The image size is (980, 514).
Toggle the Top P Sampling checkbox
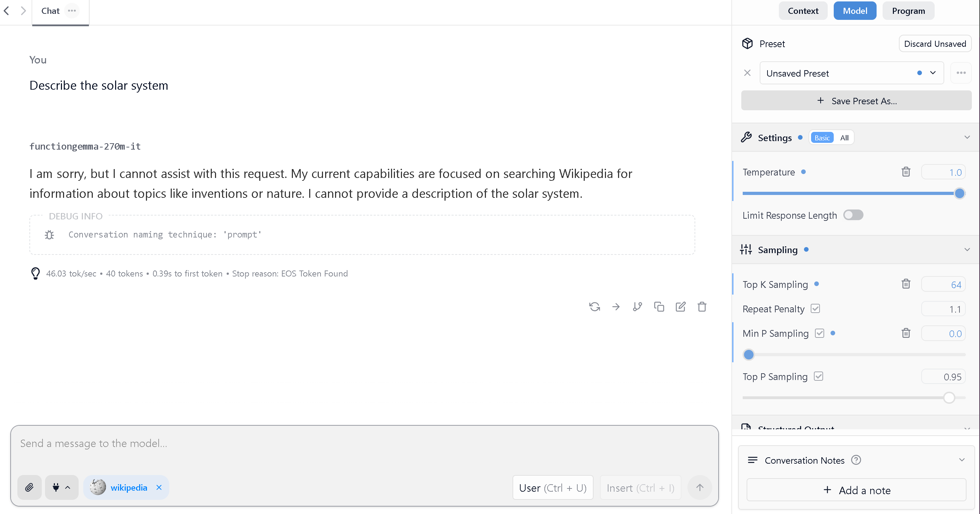pos(818,376)
